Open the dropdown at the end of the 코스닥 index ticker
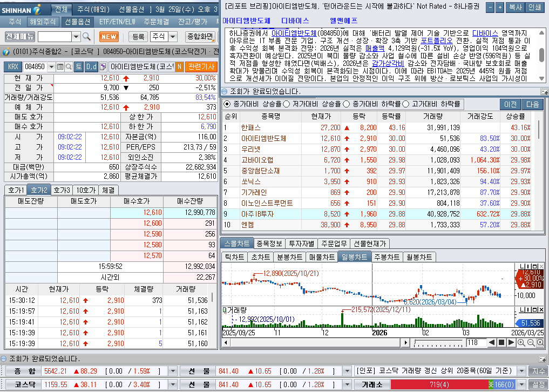 click(173, 384)
